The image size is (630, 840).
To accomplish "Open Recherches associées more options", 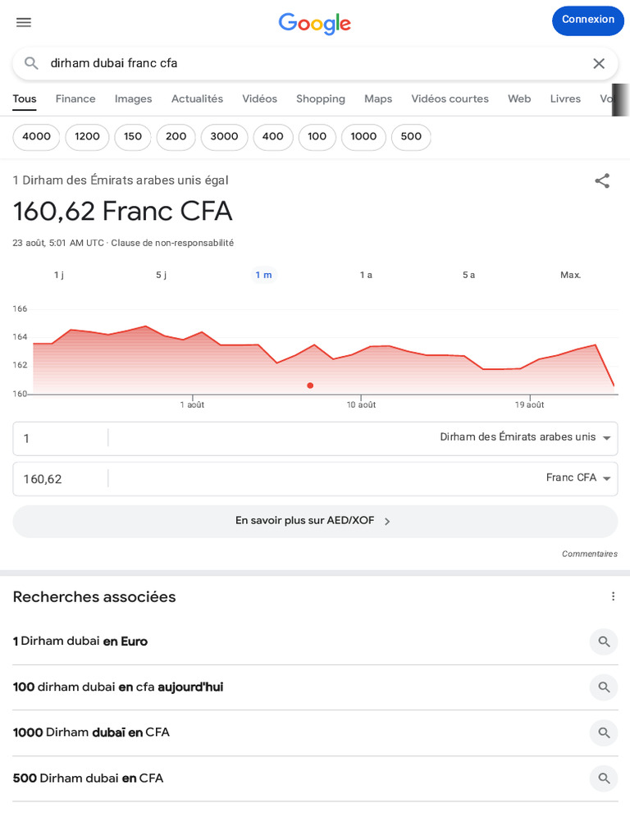I will click(613, 596).
